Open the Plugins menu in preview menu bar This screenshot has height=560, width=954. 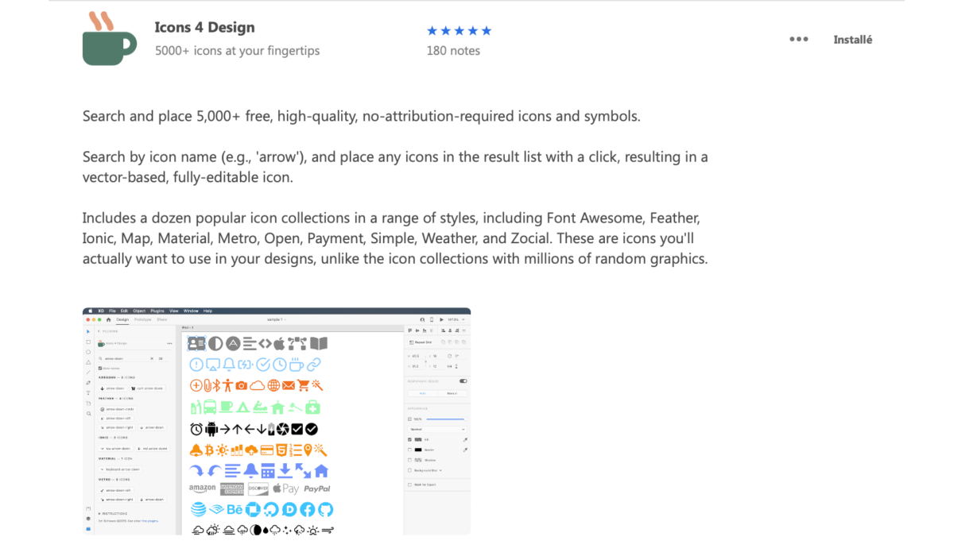tap(159, 311)
